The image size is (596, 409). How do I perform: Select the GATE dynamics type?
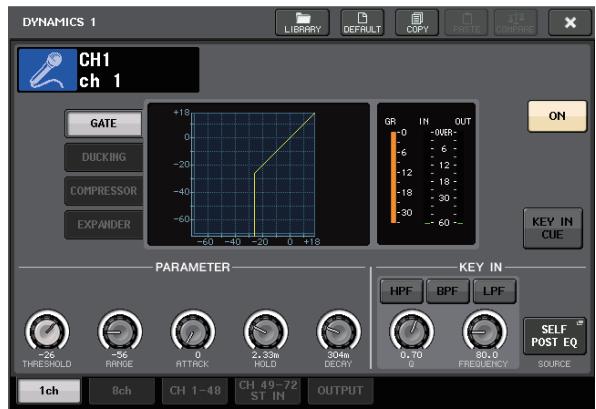[103, 124]
